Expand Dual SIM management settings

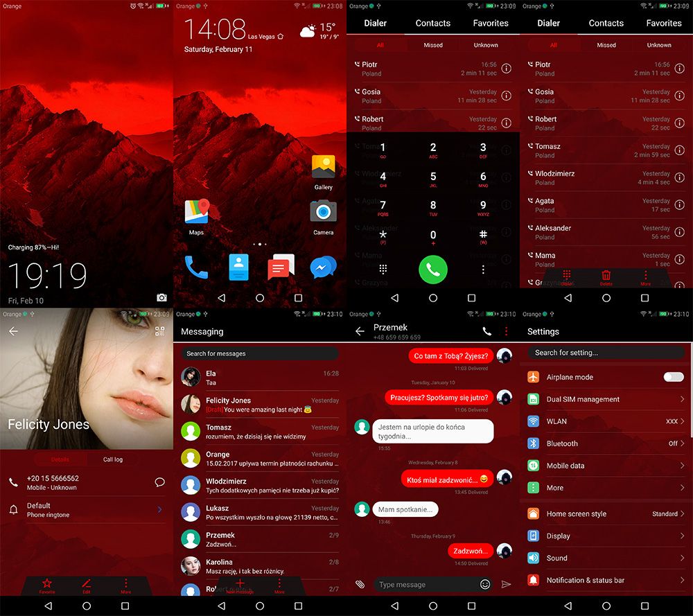point(606,399)
